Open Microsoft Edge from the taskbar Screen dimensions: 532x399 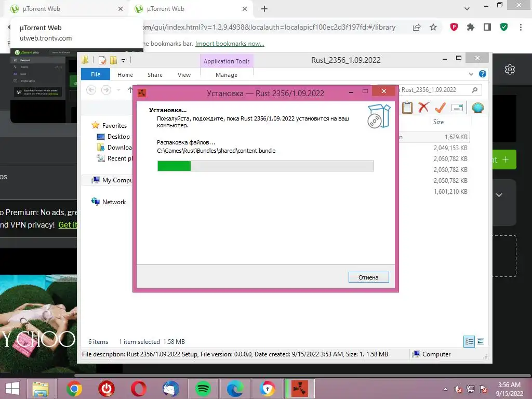tap(235, 389)
